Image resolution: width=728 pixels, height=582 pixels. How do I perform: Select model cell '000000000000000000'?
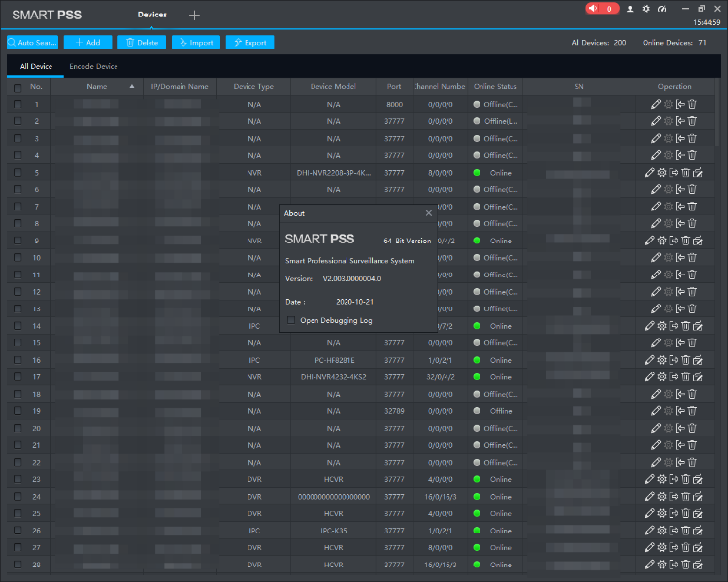[x=333, y=497]
